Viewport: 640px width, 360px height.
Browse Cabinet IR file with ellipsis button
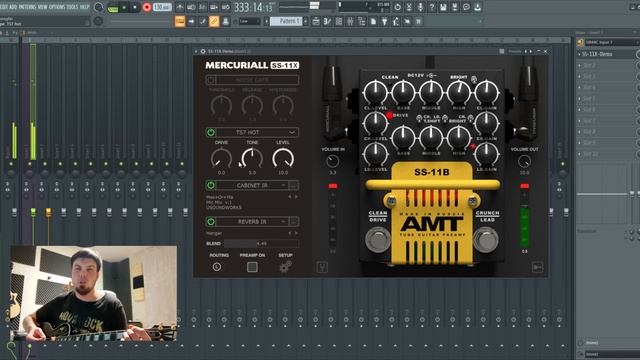(x=293, y=185)
